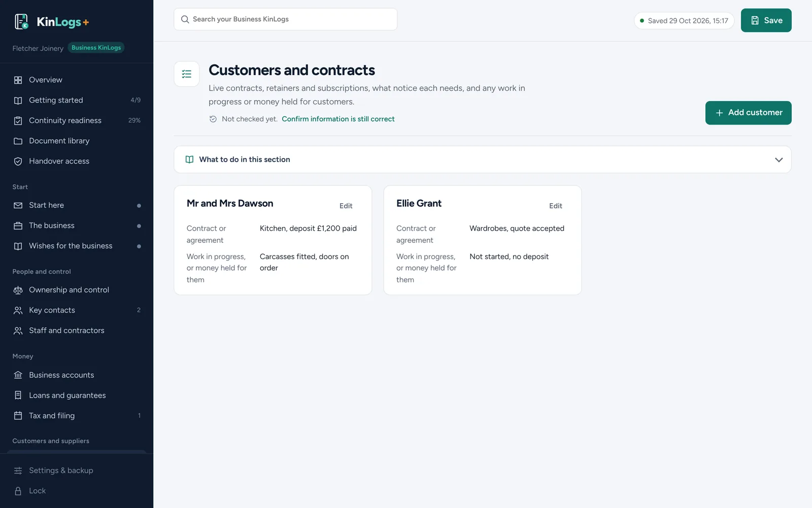This screenshot has width=812, height=508.
Task: Click the magnifier icon in the search bar
Action: point(185,19)
